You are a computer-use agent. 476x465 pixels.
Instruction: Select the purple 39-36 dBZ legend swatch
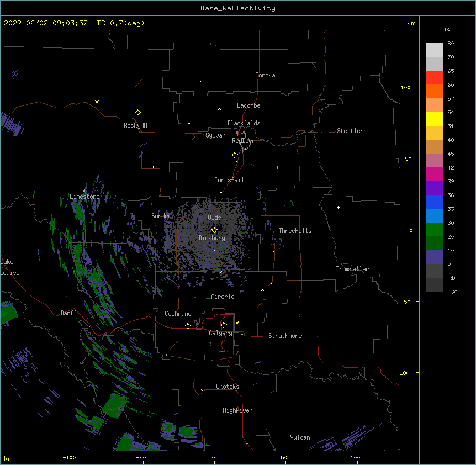point(434,188)
